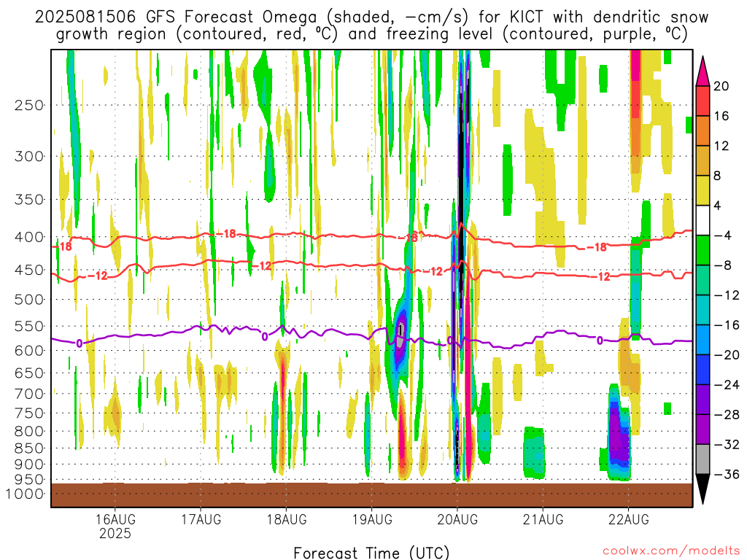The image size is (747, 560).
Task: Click the green colorbar swatch between -4 and -8
Action: 703,251
